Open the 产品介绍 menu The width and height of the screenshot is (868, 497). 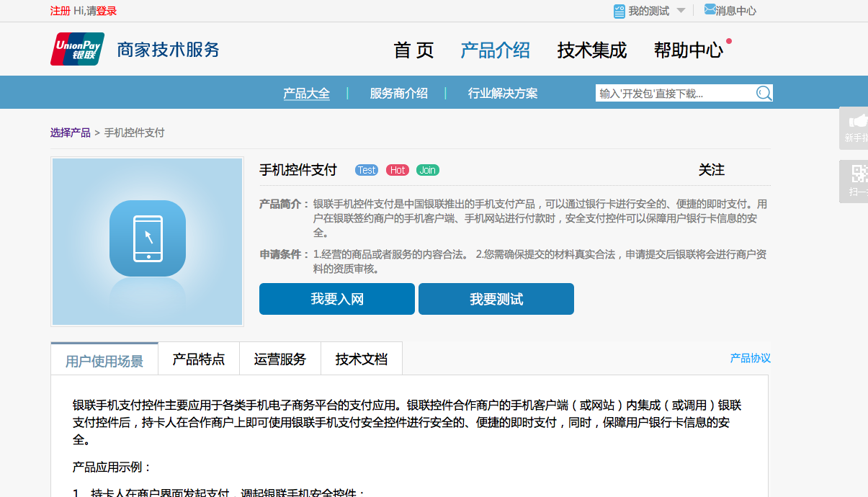(x=495, y=50)
